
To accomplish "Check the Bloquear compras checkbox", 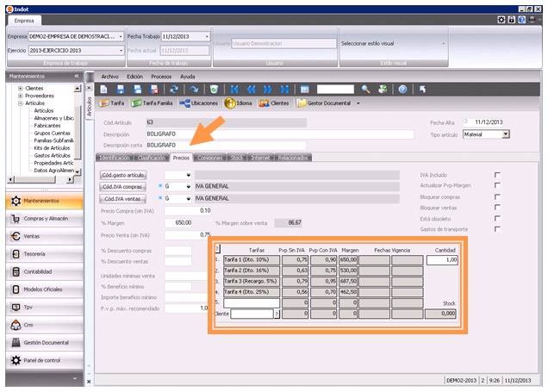I will click(x=497, y=196).
